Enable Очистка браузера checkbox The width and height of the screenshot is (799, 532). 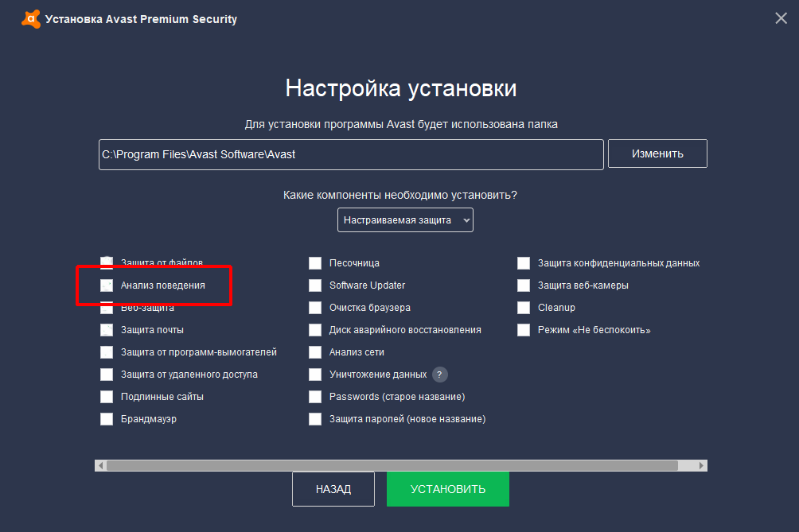315,308
